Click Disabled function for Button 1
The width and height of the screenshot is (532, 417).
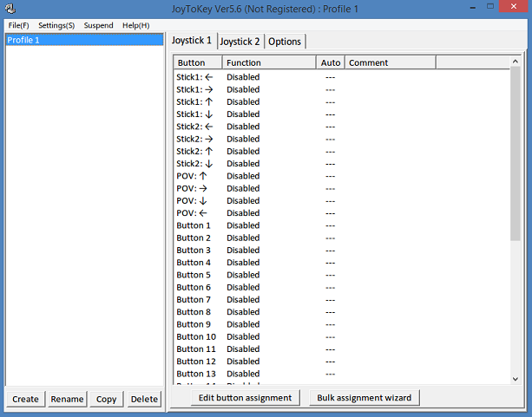click(243, 225)
